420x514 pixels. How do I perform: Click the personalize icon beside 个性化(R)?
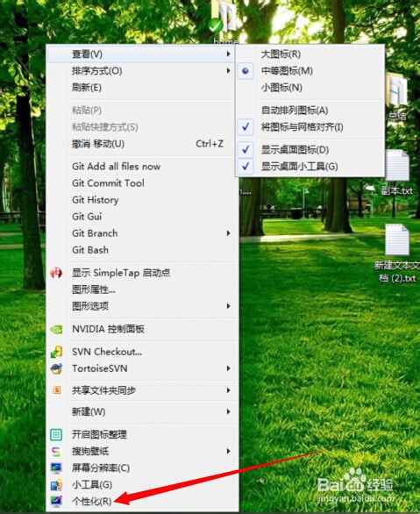pos(56,501)
